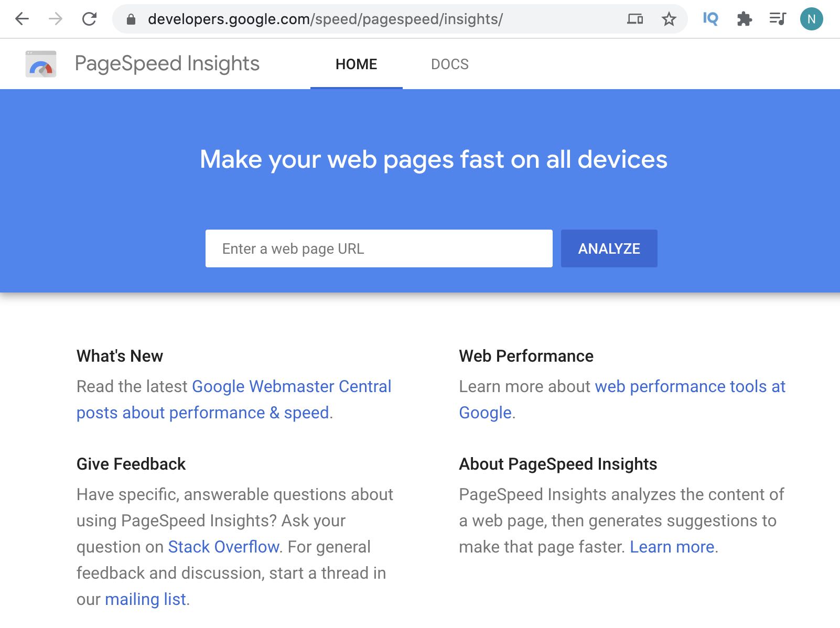
Task: Click the lock icon in address bar
Action: pyautogui.click(x=131, y=19)
